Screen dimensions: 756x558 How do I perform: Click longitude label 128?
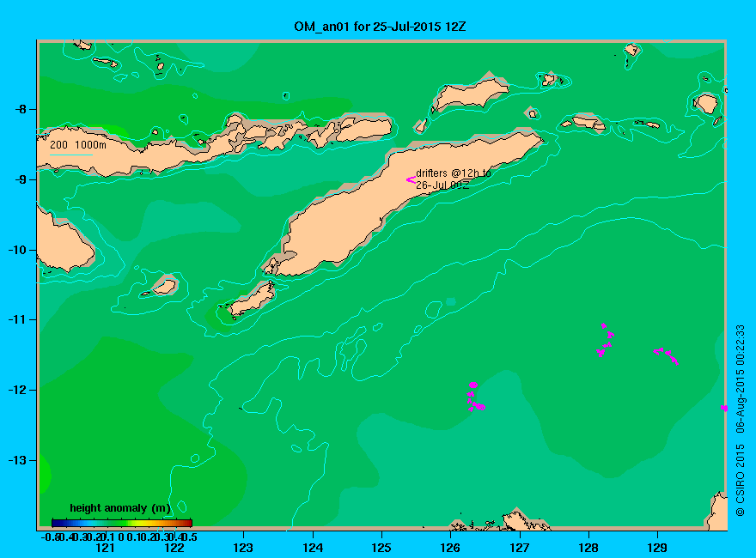pos(588,548)
